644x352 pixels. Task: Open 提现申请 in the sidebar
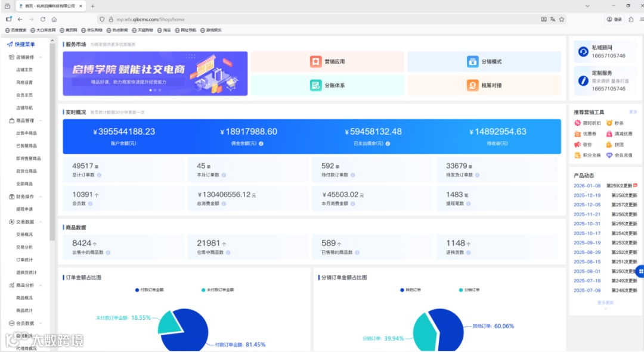tap(24, 209)
